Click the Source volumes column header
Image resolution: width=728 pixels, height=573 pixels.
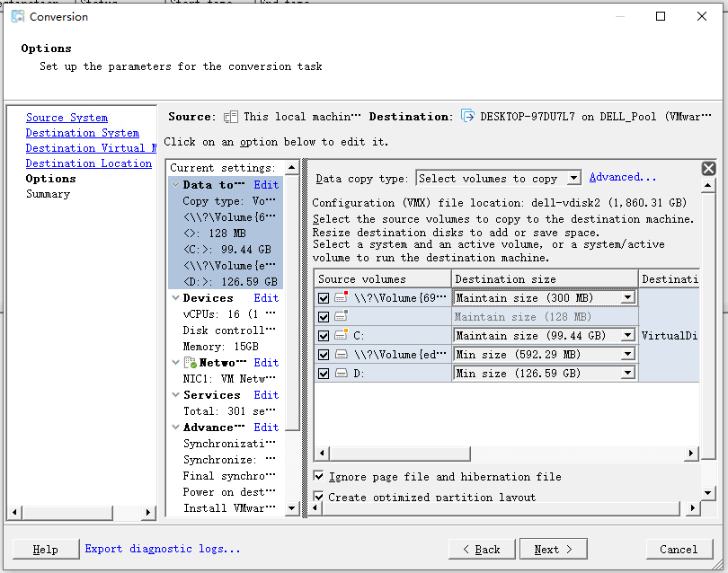pos(383,278)
